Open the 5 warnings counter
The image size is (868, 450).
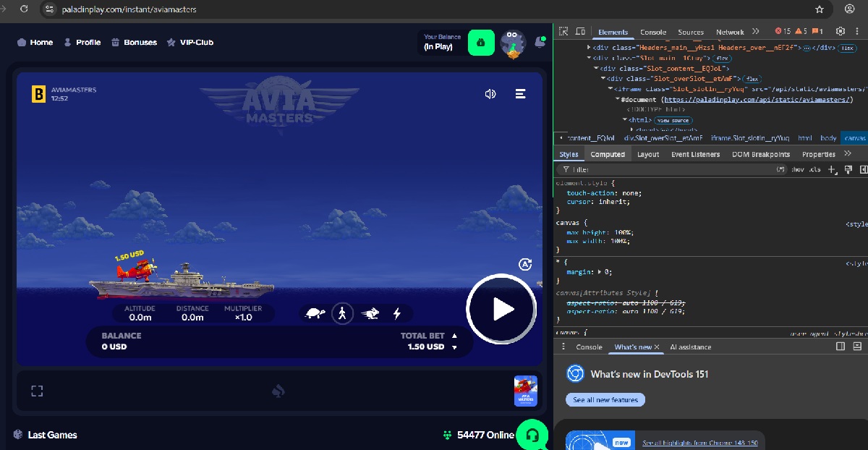pos(801,32)
